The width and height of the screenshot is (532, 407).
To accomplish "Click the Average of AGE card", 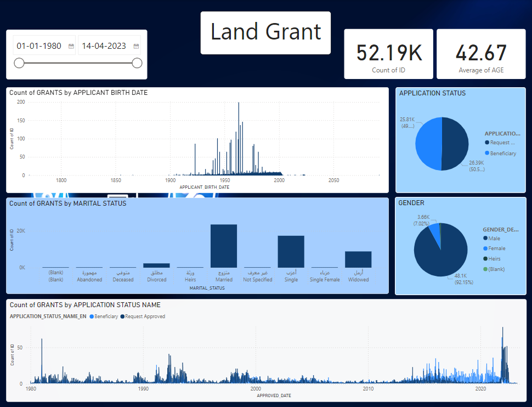I will pyautogui.click(x=481, y=54).
